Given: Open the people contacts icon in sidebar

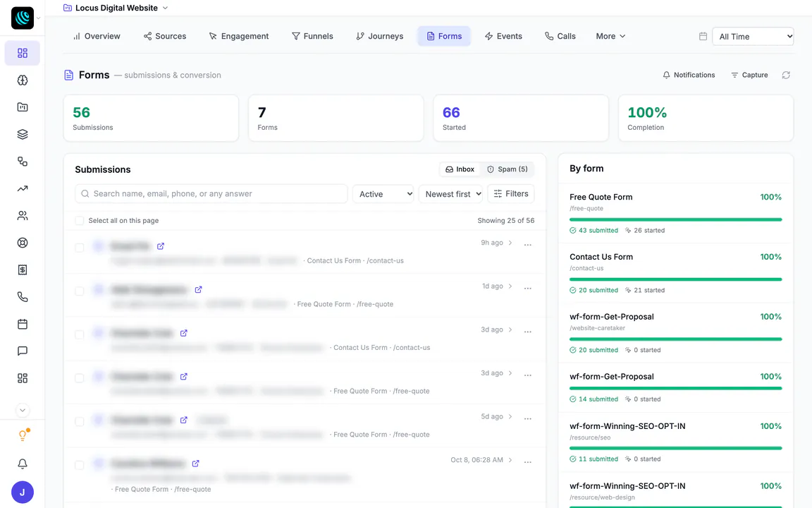Looking at the screenshot, I should [23, 216].
